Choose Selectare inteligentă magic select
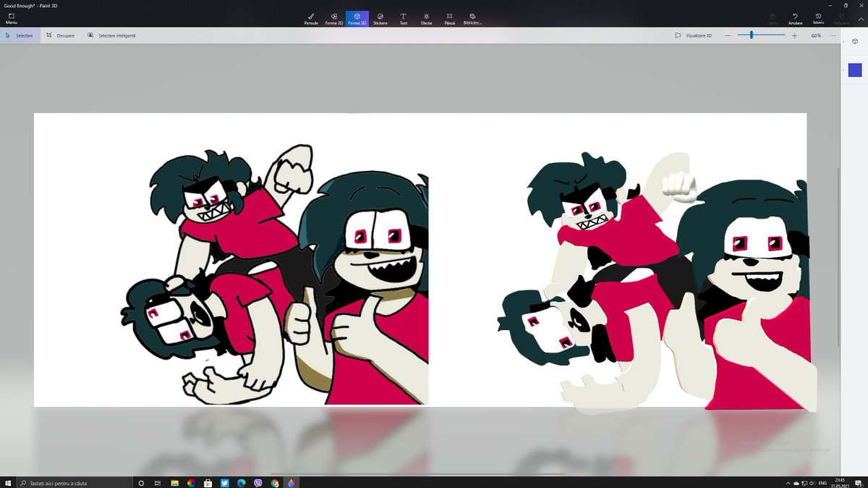868x488 pixels. click(111, 35)
